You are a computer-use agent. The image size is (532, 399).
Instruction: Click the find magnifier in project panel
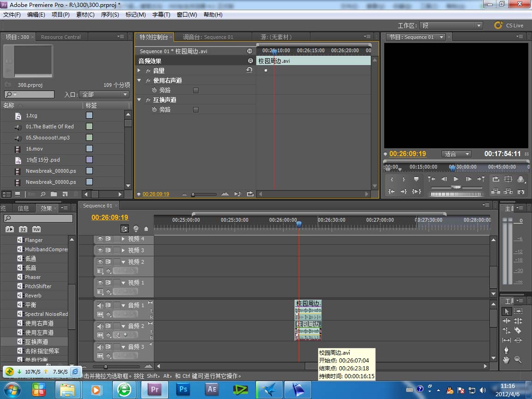43,194
